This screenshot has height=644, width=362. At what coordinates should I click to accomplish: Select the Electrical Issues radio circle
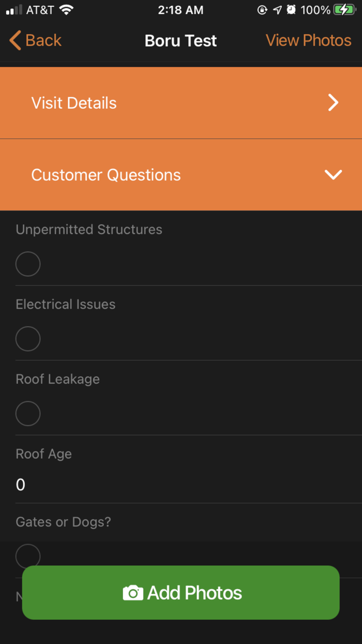pyautogui.click(x=27, y=339)
